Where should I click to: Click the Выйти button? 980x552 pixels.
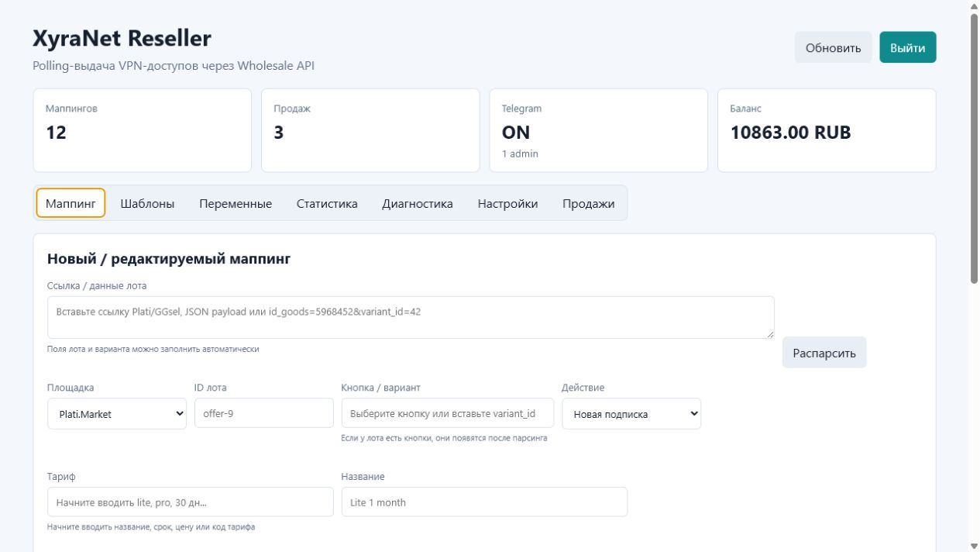tap(907, 47)
